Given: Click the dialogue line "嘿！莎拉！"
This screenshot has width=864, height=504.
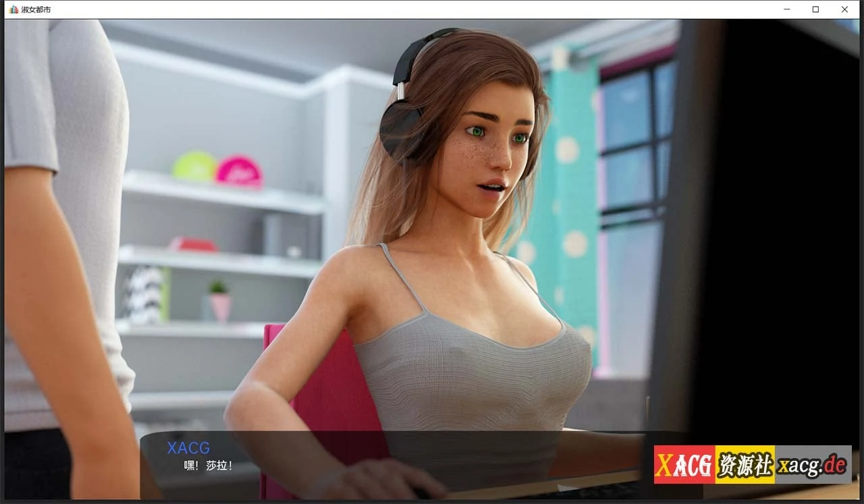Looking at the screenshot, I should click(208, 466).
